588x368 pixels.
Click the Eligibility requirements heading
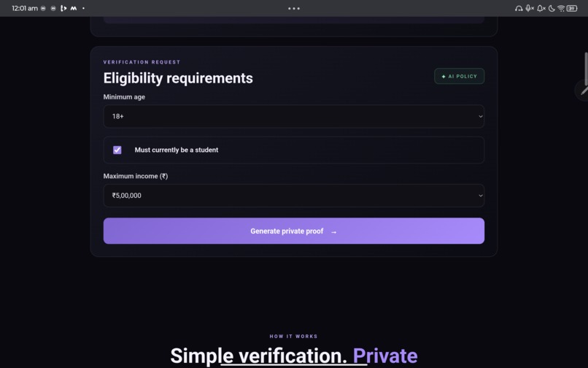click(x=178, y=78)
